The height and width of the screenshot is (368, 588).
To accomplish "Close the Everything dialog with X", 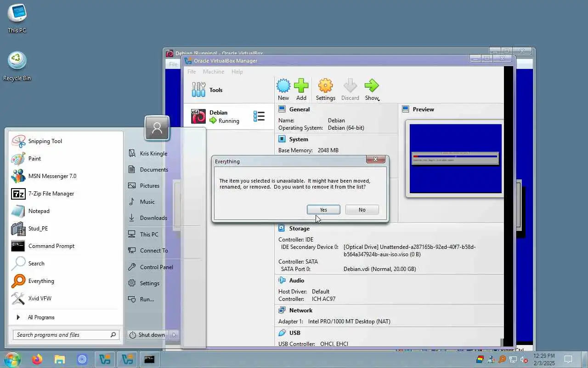I will coord(375,159).
